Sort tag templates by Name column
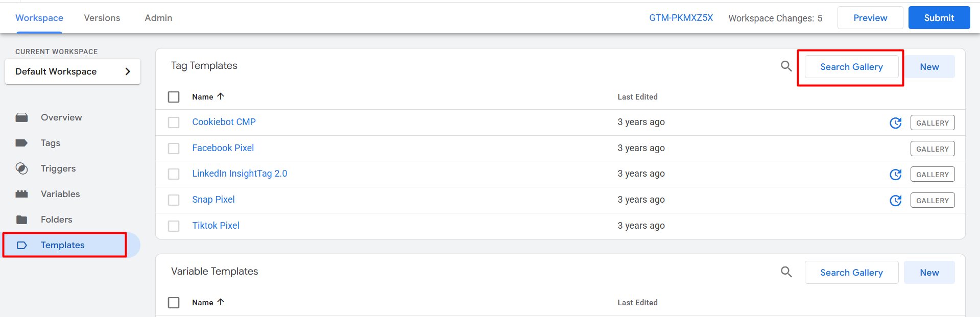The width and height of the screenshot is (980, 317). click(x=203, y=97)
